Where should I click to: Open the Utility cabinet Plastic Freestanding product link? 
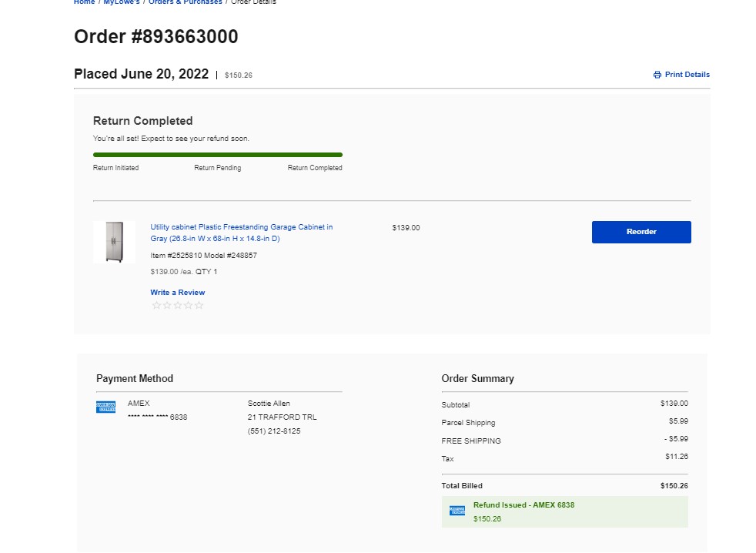pos(242,233)
